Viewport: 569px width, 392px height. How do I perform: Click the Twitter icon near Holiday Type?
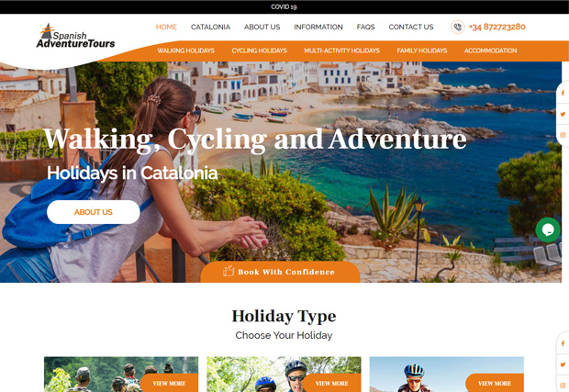coord(563,364)
